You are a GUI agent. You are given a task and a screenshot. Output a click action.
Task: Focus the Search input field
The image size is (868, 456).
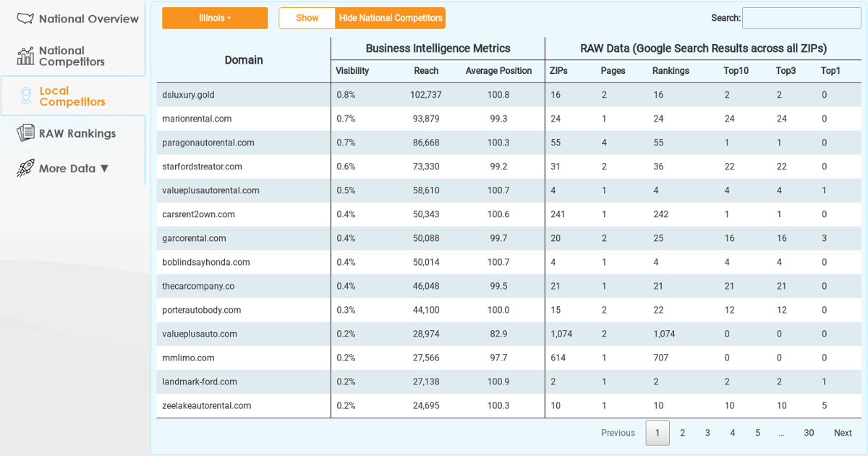[x=801, y=18]
